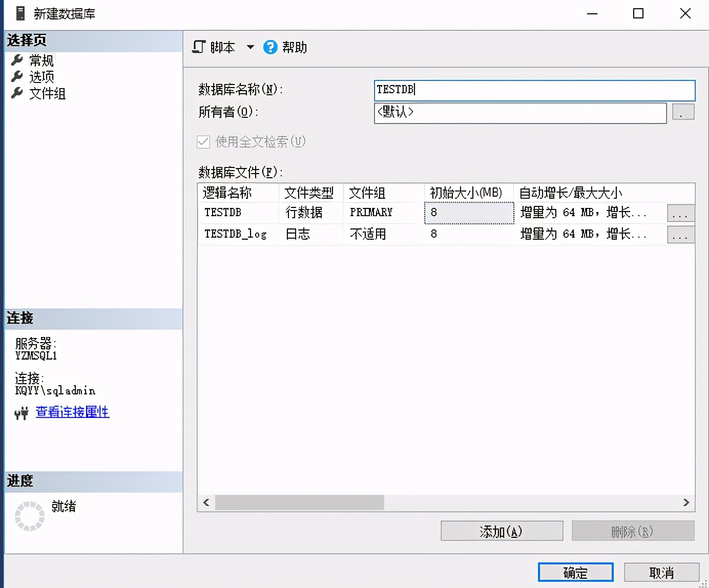Open the owner browse button
Image resolution: width=709 pixels, height=588 pixels.
click(x=683, y=112)
